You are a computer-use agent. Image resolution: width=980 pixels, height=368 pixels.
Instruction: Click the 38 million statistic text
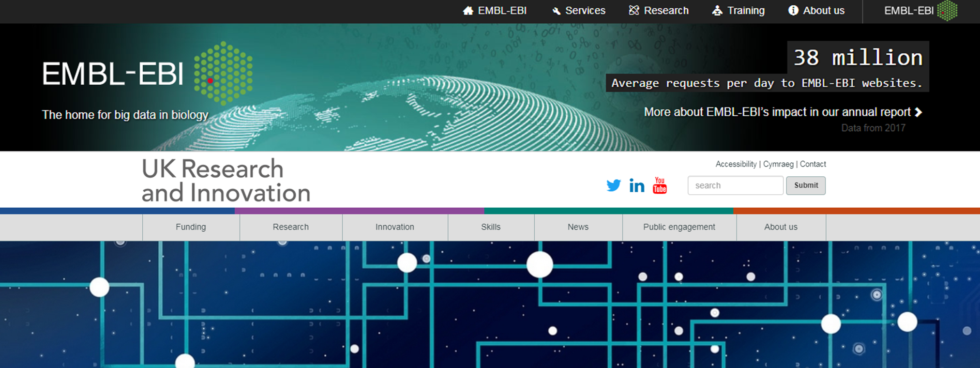pos(858,58)
